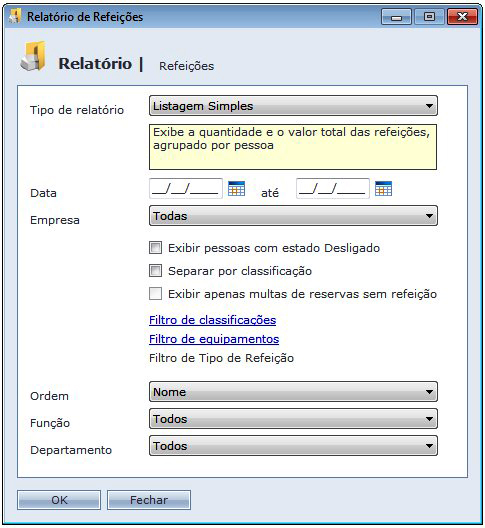Click the Refeições subtitle text
The width and height of the screenshot is (485, 528).
point(187,66)
